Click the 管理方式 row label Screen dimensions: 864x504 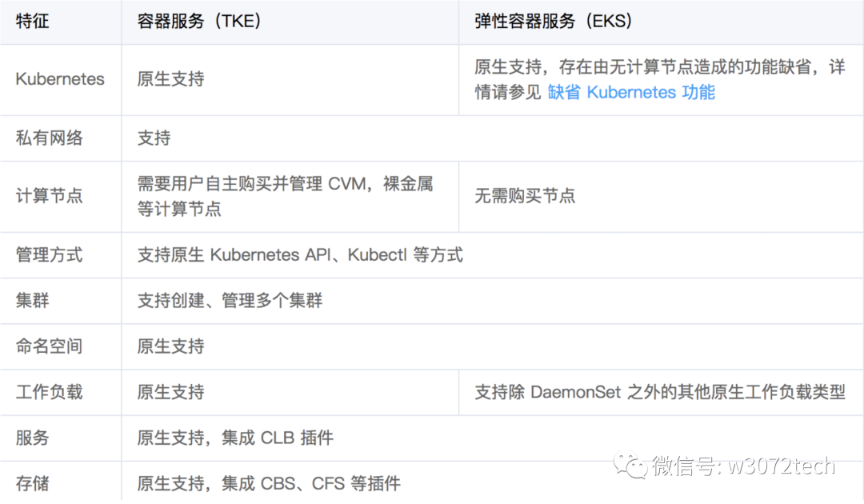point(49,255)
